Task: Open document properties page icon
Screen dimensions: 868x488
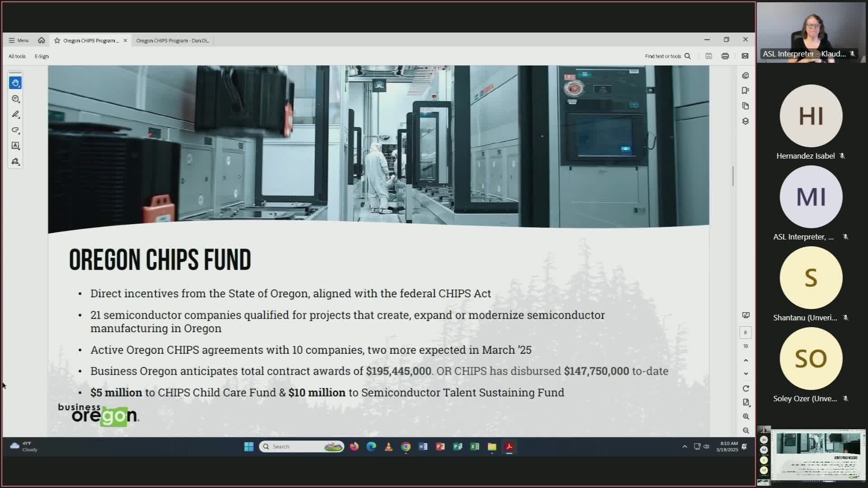Action: (x=746, y=402)
